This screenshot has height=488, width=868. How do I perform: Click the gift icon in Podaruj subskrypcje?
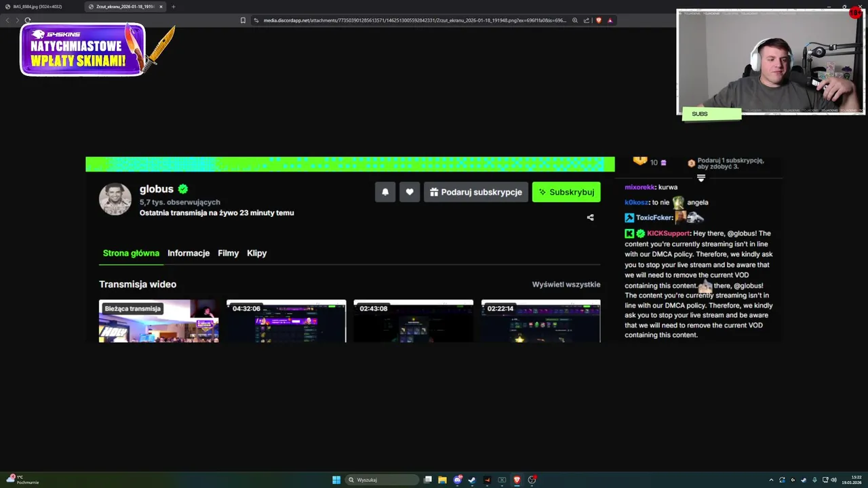tap(434, 192)
